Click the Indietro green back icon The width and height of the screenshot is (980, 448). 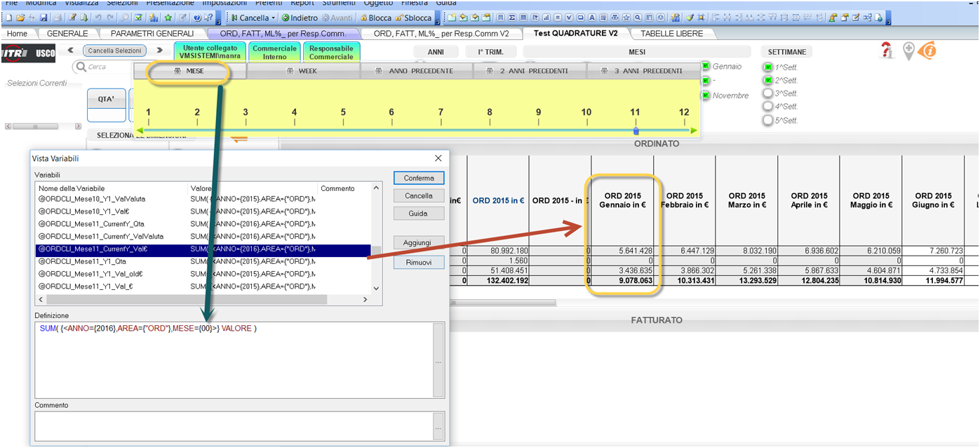(x=286, y=18)
